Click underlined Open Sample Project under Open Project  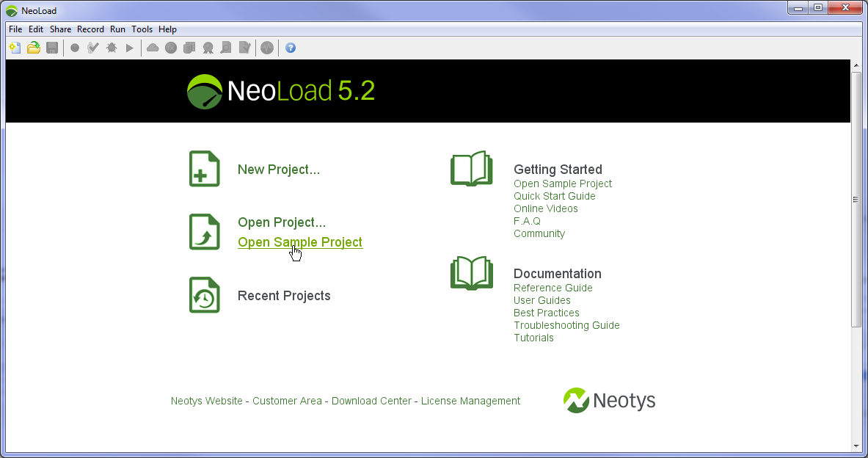(x=300, y=242)
